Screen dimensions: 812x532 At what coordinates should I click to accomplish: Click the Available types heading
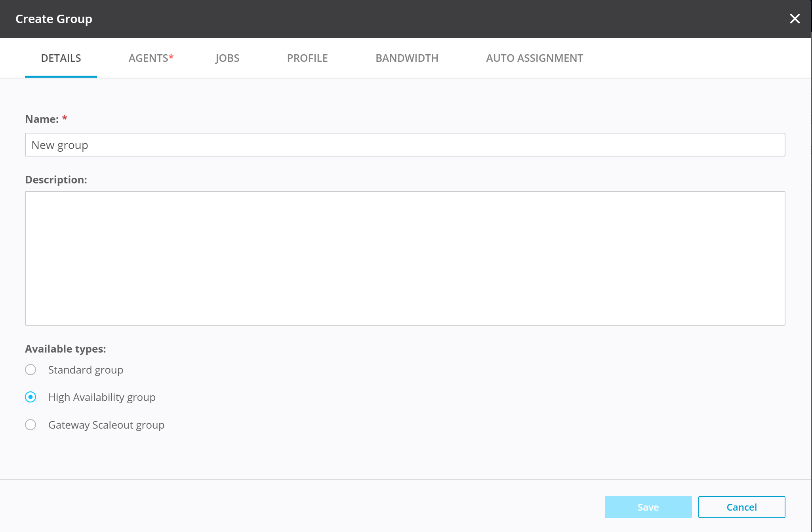click(65, 349)
